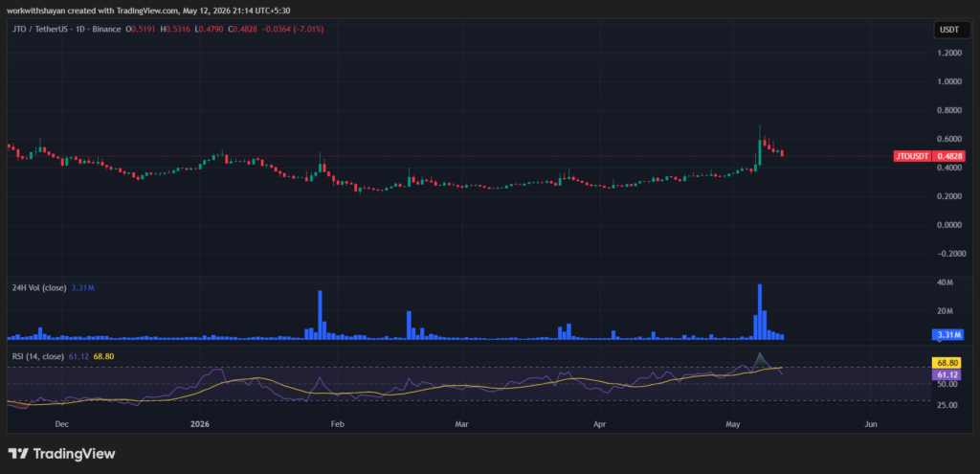Click the purple 61.12 RSI legend value
Viewport: 980px width, 474px height.
(78, 356)
